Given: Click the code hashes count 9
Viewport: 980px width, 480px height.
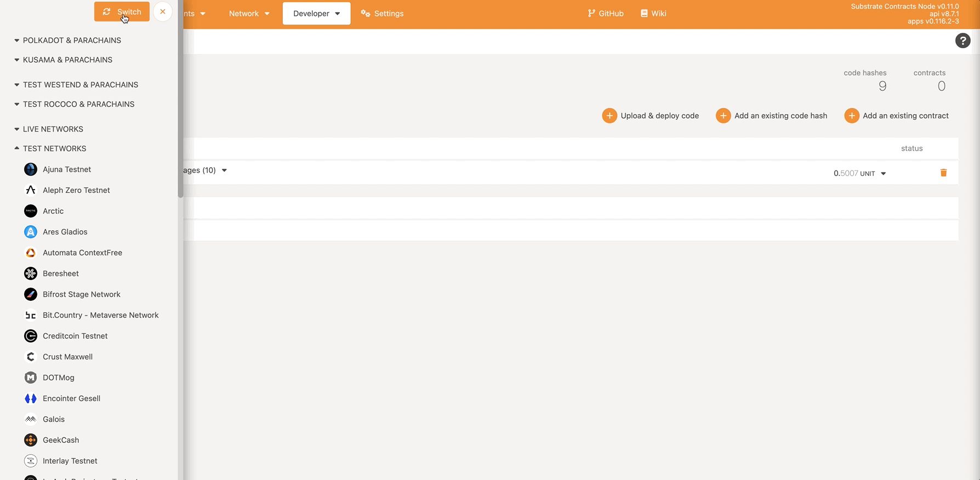Looking at the screenshot, I should point(882,86).
